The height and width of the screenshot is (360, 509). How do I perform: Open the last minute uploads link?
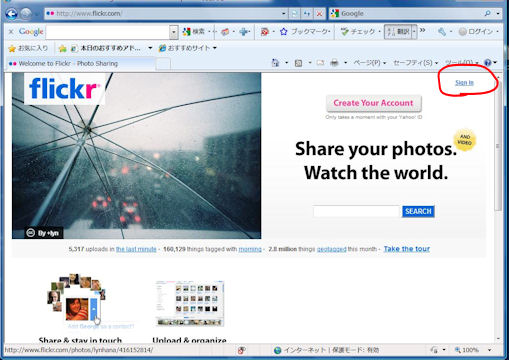click(136, 249)
